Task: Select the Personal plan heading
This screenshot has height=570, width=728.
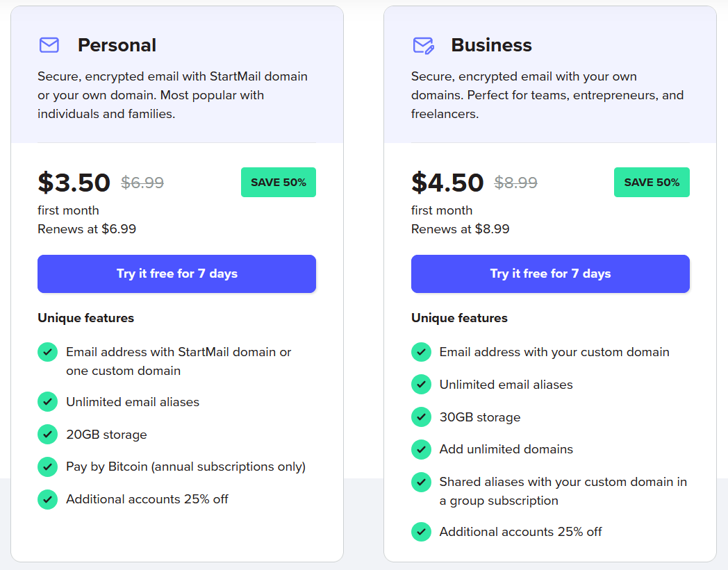Action: click(x=117, y=45)
